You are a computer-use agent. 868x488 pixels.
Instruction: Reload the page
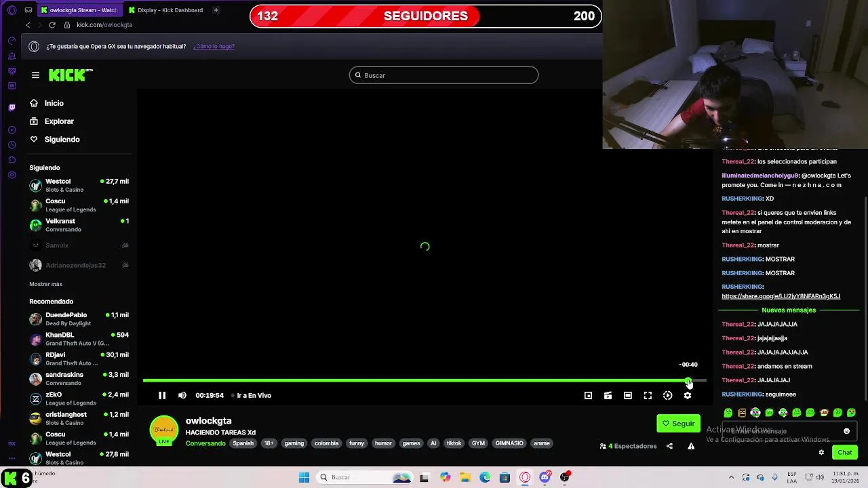pyautogui.click(x=52, y=25)
